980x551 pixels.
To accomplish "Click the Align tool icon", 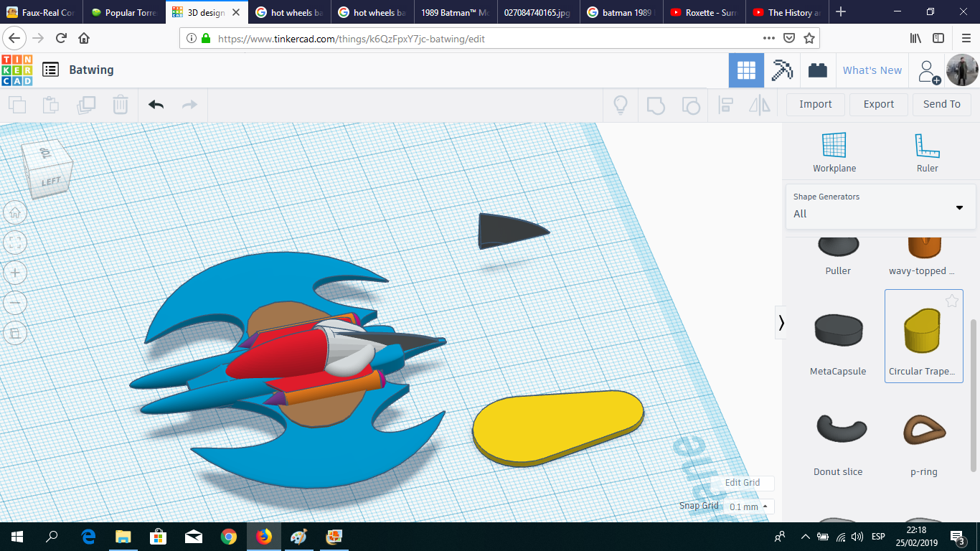I will click(725, 105).
